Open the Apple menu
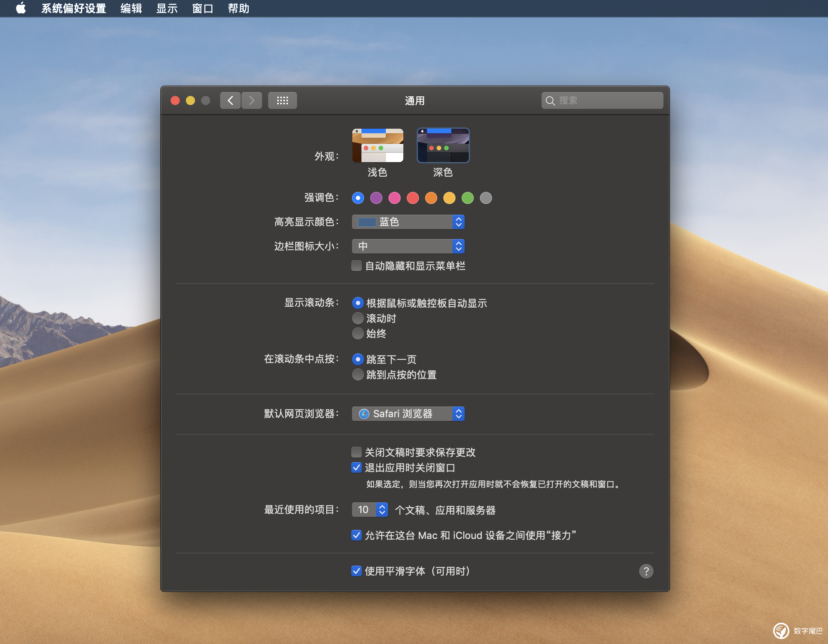Screen dimensions: 828x644 point(21,8)
